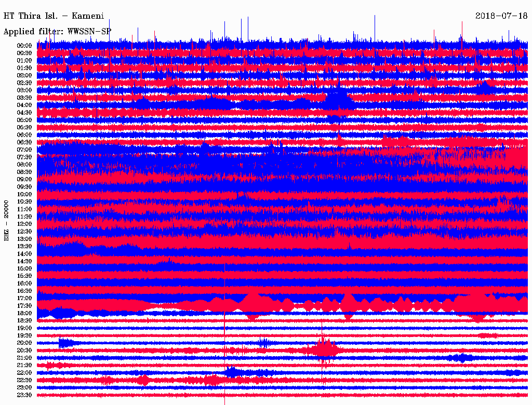Select the 15:00 time label
The width and height of the screenshot is (532, 405).
[24, 268]
